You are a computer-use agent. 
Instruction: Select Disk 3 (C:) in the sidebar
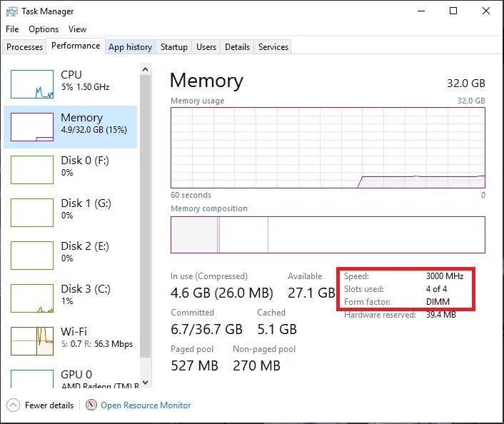(70, 298)
